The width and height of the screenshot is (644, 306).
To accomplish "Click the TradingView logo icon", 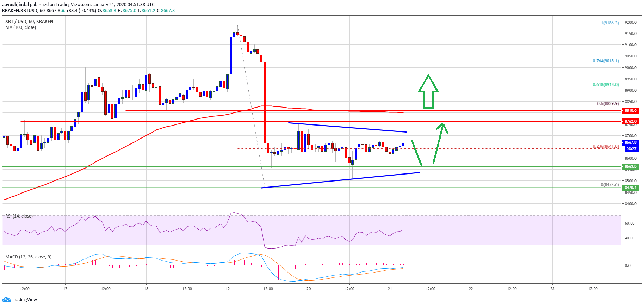I will point(6,300).
